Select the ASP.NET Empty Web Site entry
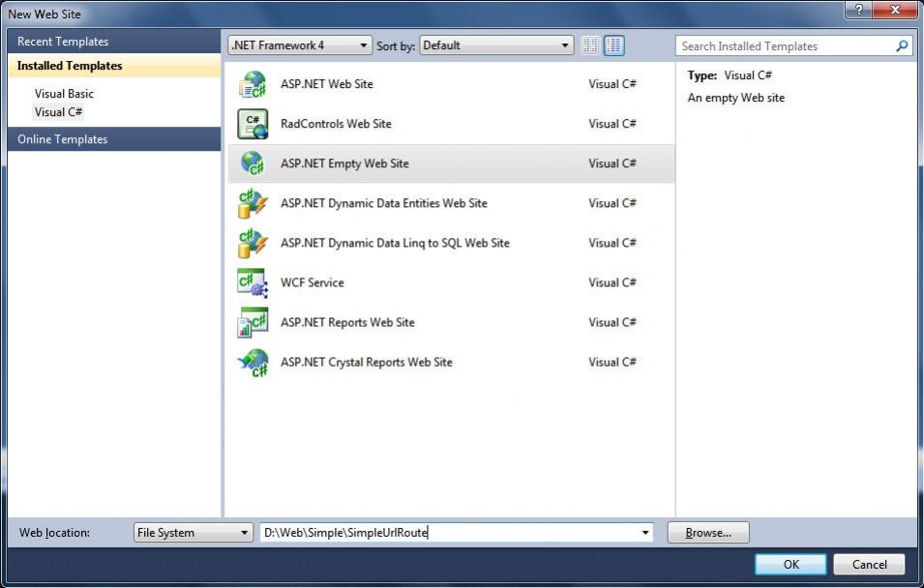 pyautogui.click(x=452, y=163)
